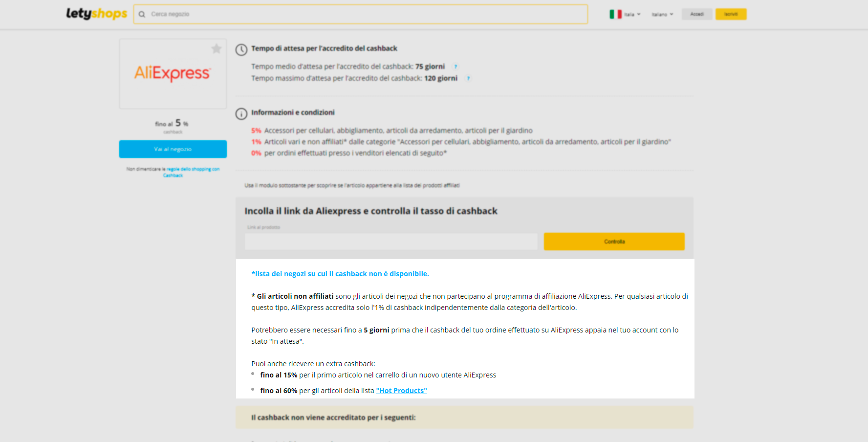Screen dimensions: 868x442
Task: Expand the Italiano language dropdown
Action: click(662, 14)
